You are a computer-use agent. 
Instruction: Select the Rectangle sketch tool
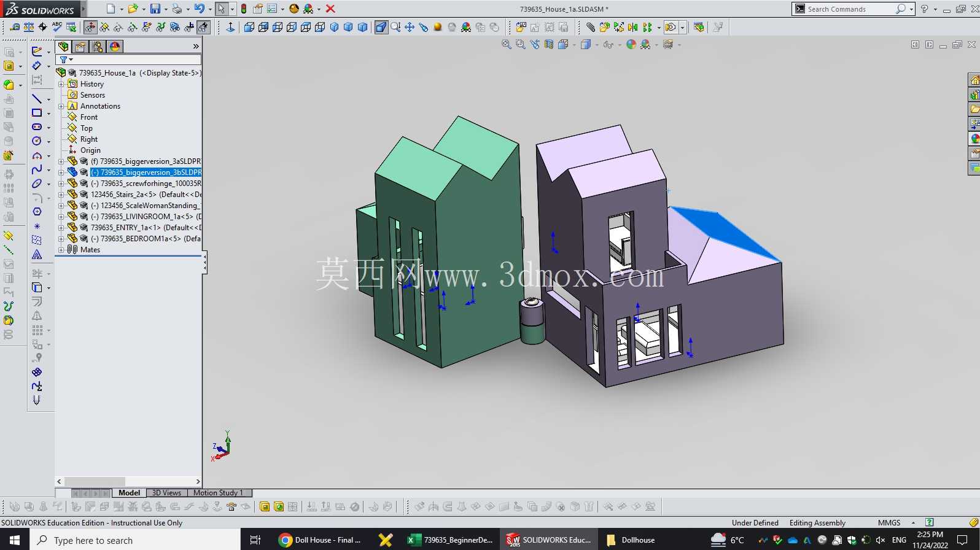(x=37, y=113)
